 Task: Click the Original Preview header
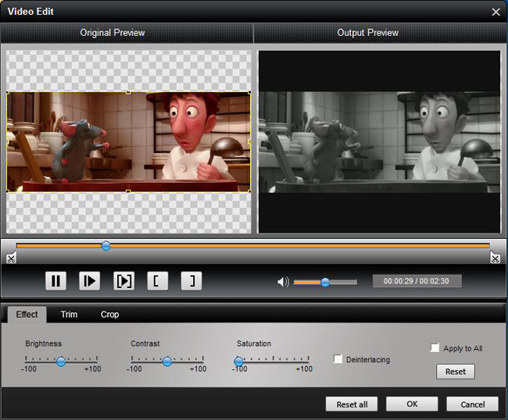[x=113, y=33]
